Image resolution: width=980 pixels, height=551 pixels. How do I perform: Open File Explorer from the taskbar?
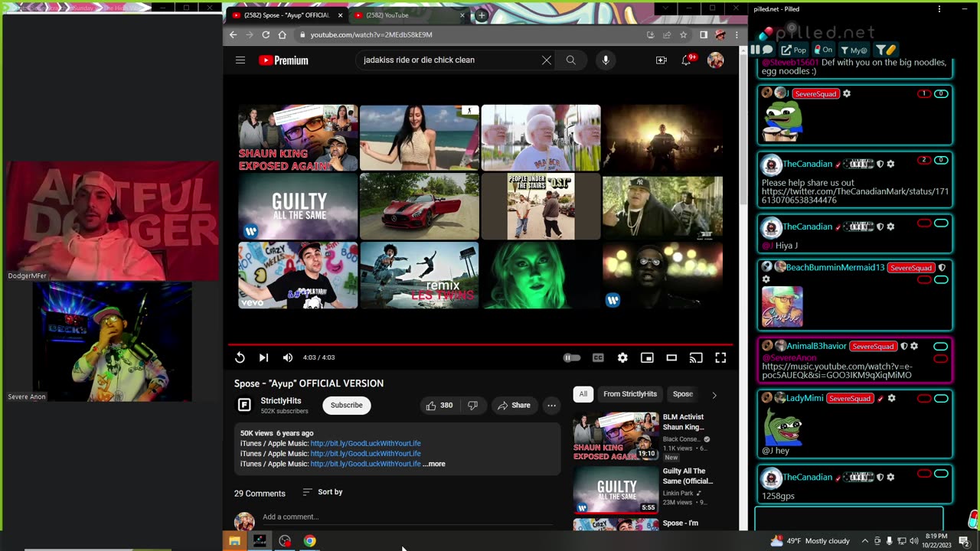click(x=234, y=541)
